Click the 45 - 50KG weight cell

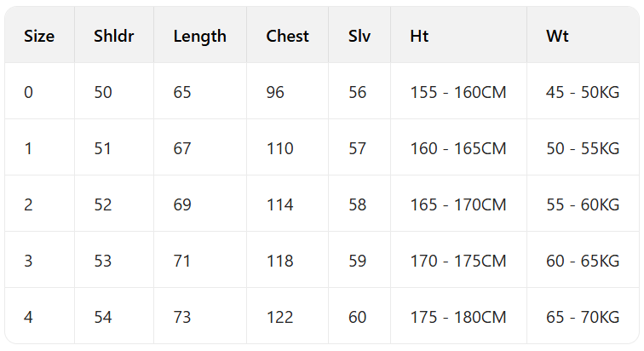click(x=583, y=92)
